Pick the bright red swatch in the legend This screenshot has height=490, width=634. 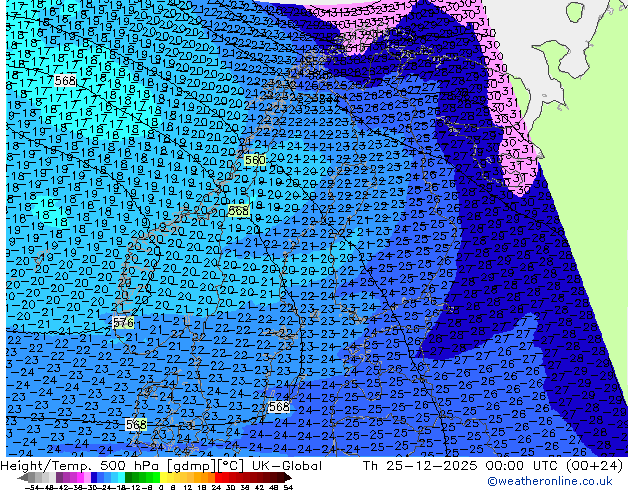click(218, 477)
